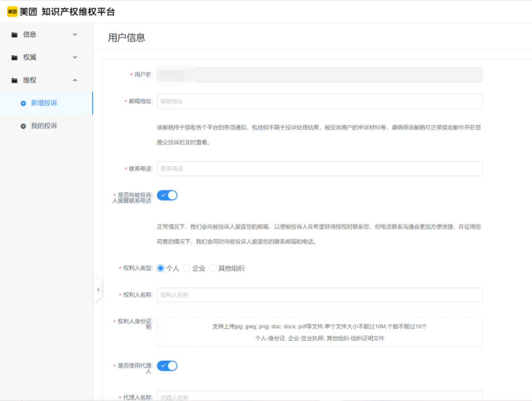532x401 pixels.
Task: Open the 权属 sidebar menu
Action: click(x=46, y=58)
